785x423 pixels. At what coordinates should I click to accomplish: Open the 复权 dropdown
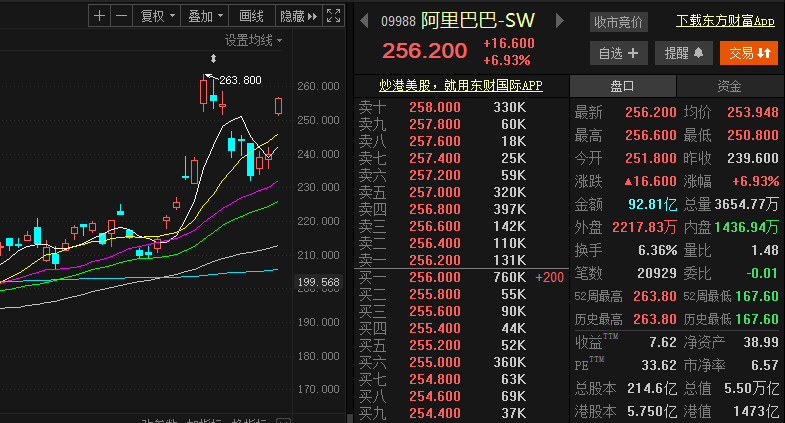(157, 16)
